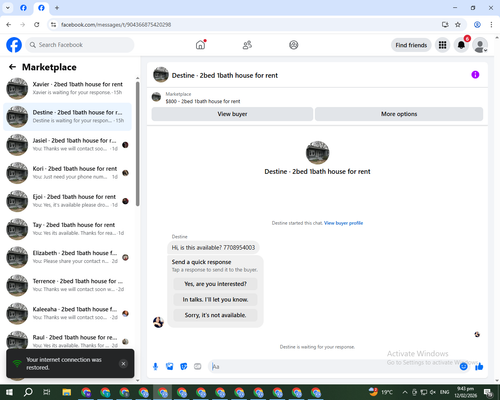
Task: Open Xavier's chat about the 2bed 1bath house
Action: (68, 88)
